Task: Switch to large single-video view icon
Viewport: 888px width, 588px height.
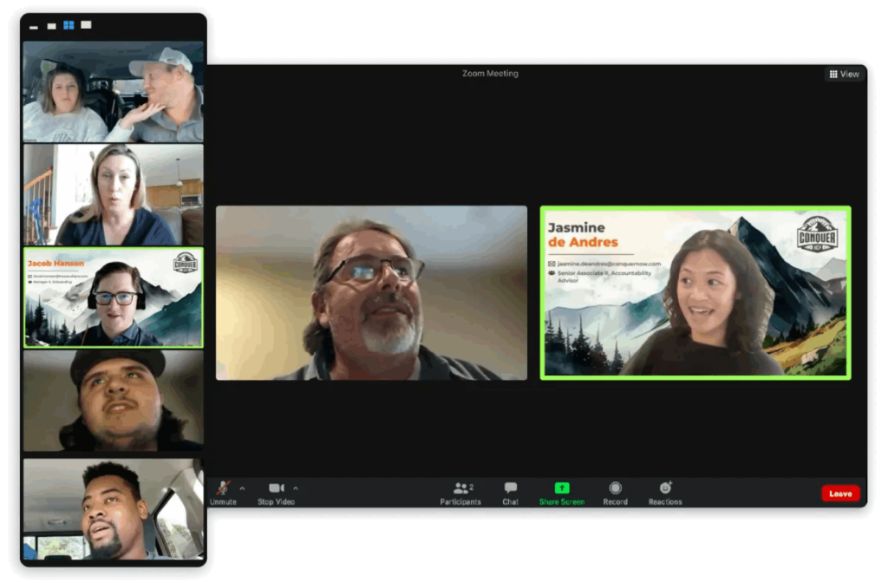Action: tap(86, 25)
